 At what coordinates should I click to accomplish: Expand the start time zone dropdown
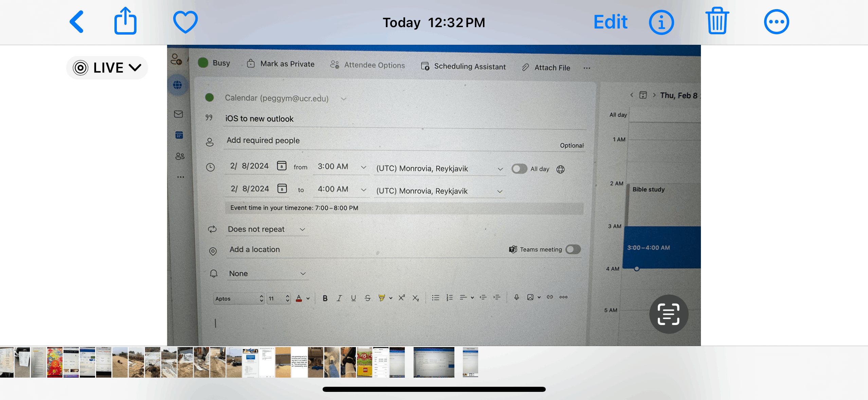coord(500,169)
